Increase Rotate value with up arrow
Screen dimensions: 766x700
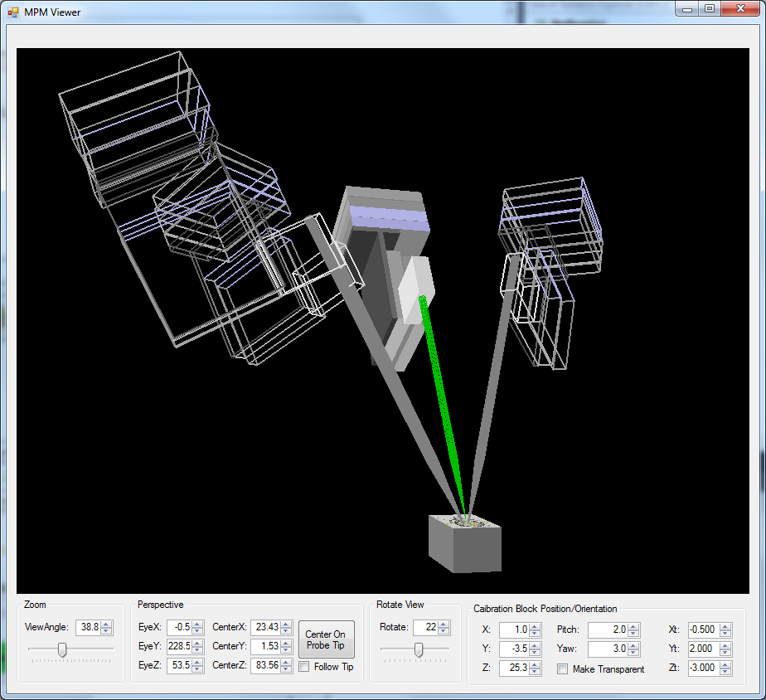444,625
